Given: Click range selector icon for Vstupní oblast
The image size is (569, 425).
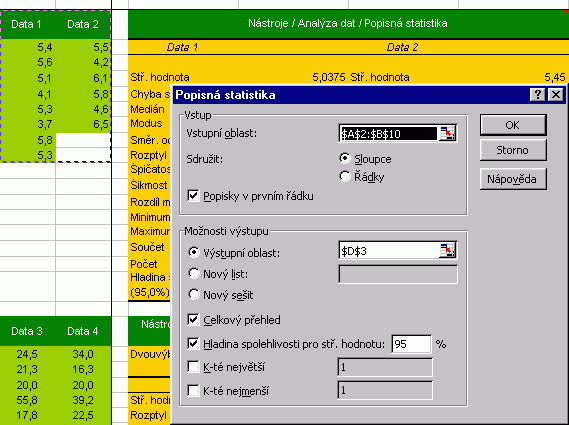Looking at the screenshot, I should pos(447,134).
